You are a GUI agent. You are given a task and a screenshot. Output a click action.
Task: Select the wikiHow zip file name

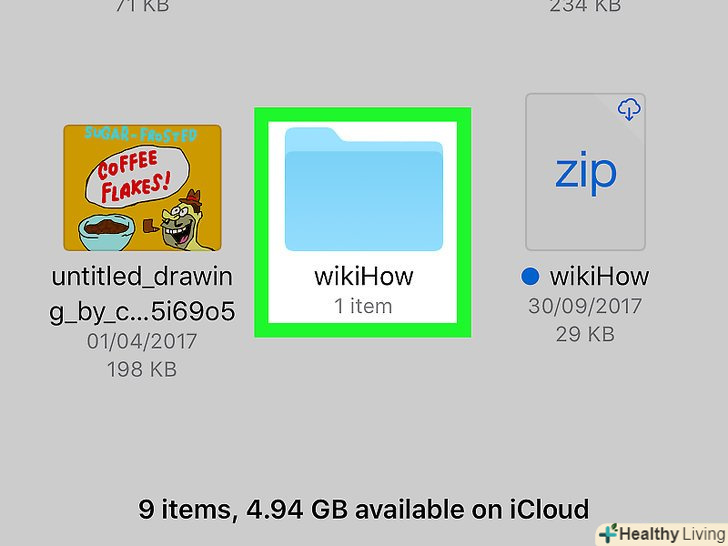[x=599, y=276]
